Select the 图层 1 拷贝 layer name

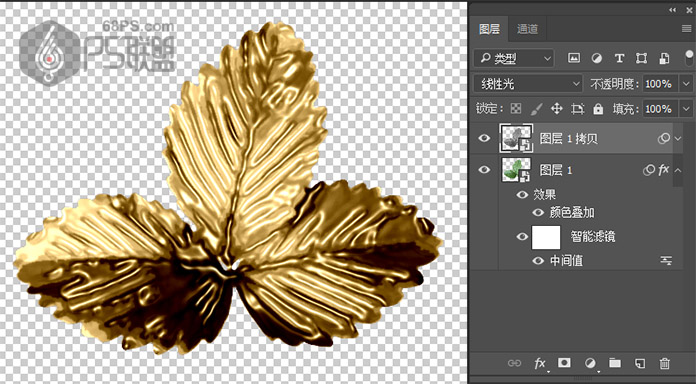point(569,139)
